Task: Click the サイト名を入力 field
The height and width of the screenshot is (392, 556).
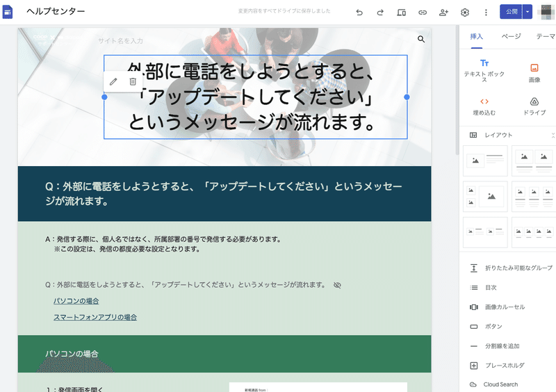Action: pos(120,41)
